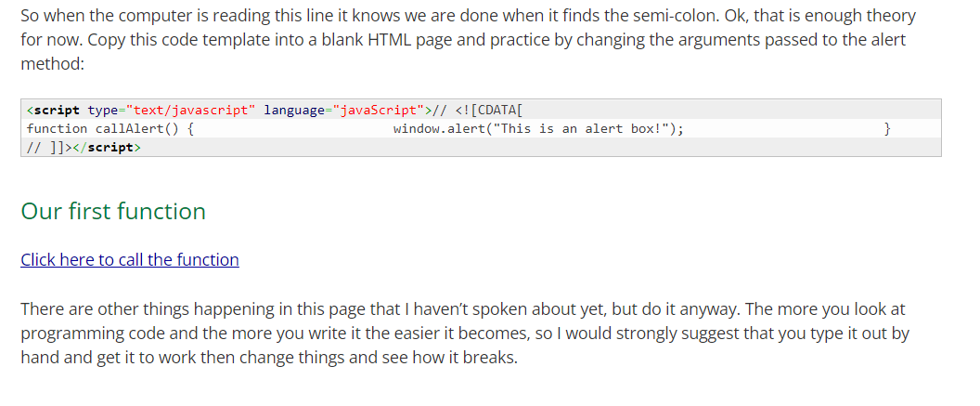980x406 pixels.
Task: Click the string "This is an alert box!"
Action: (580, 129)
